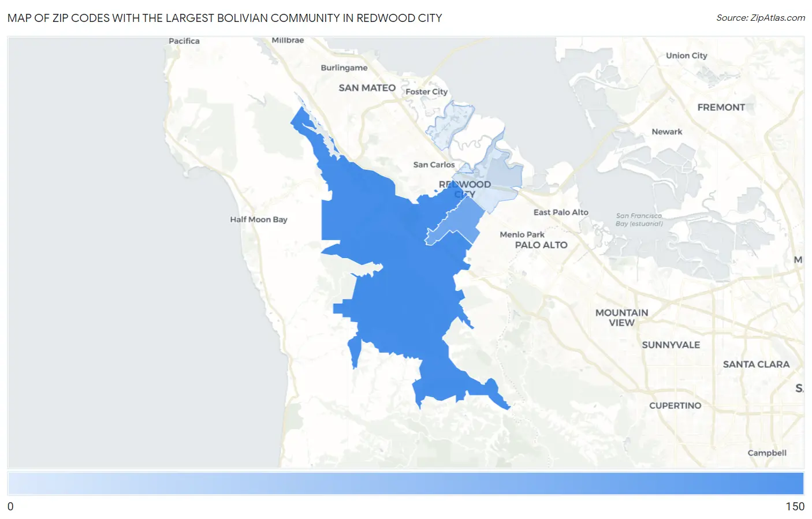Viewport: 812px width, 519px height.
Task: Click the 'SANTA CLARA' map label
Action: click(756, 364)
